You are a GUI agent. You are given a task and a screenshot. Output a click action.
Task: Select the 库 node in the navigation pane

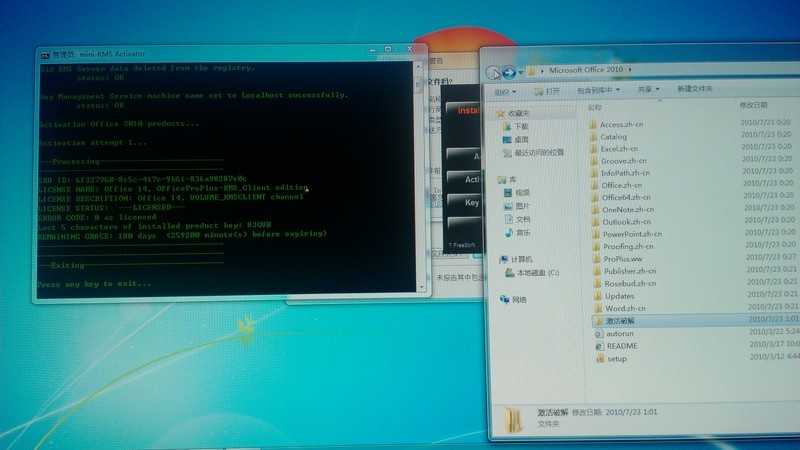coord(507,180)
